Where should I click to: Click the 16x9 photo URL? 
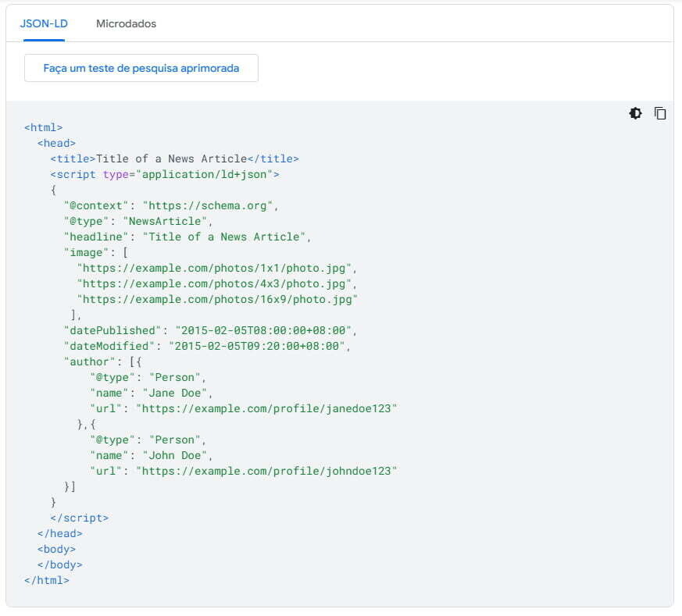pyautogui.click(x=217, y=300)
